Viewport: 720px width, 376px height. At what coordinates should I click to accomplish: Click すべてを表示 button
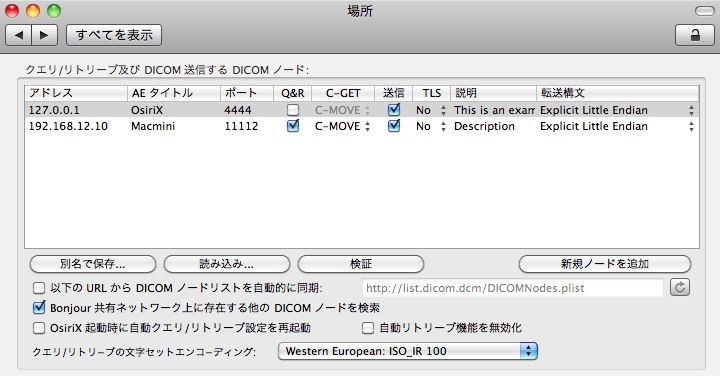[114, 35]
